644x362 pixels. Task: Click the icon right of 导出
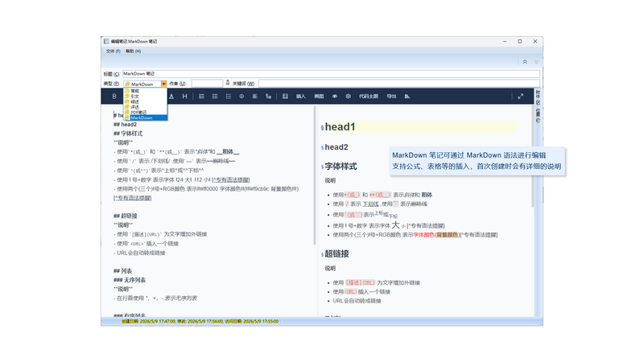(x=407, y=97)
